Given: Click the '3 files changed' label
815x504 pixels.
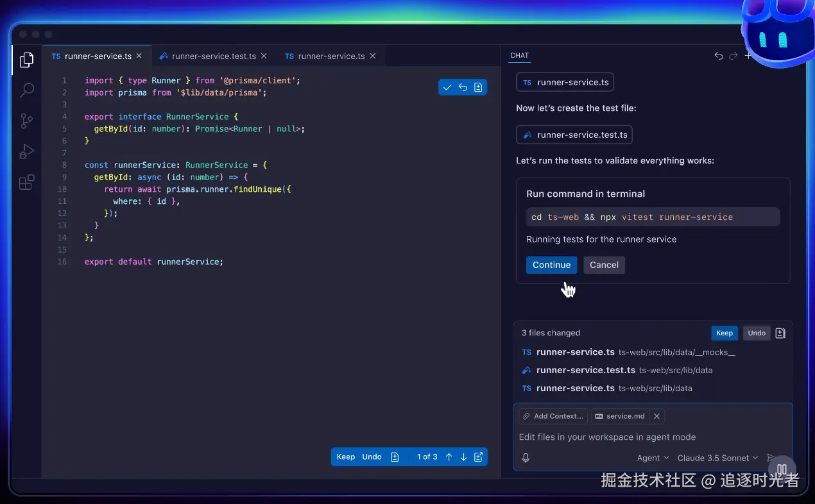Looking at the screenshot, I should tap(551, 333).
